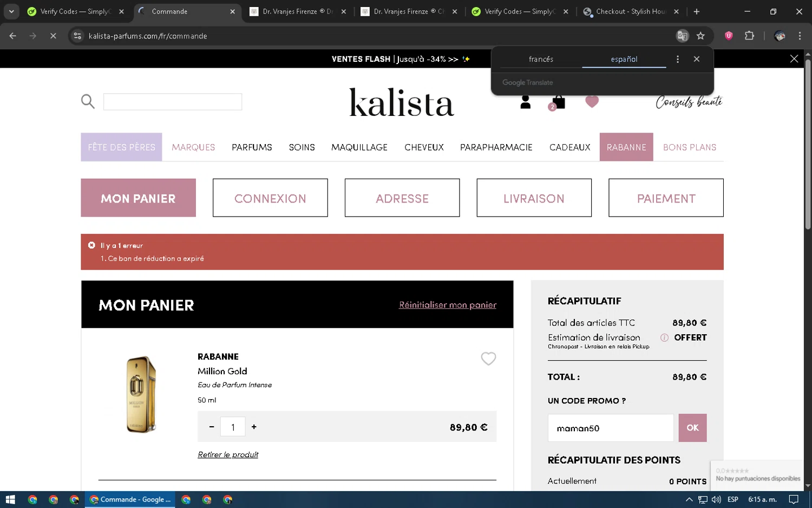The image size is (812, 508).
Task: Click the MON PANIER step button
Action: coord(138,198)
